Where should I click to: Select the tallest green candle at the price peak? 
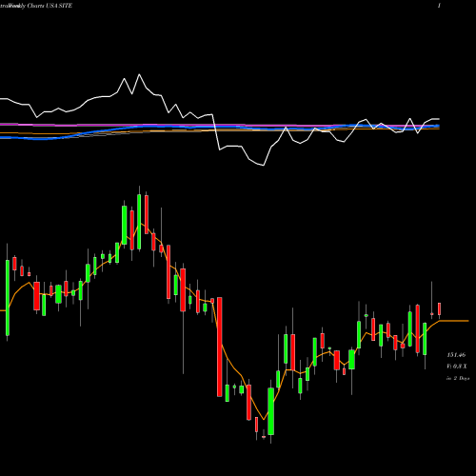(x=139, y=222)
